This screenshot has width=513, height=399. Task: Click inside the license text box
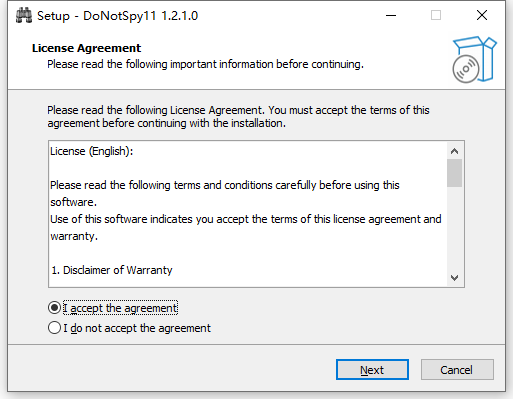point(248,214)
